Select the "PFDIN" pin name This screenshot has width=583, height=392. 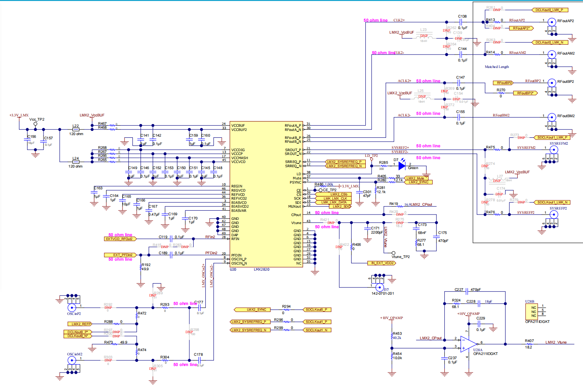[236, 255]
